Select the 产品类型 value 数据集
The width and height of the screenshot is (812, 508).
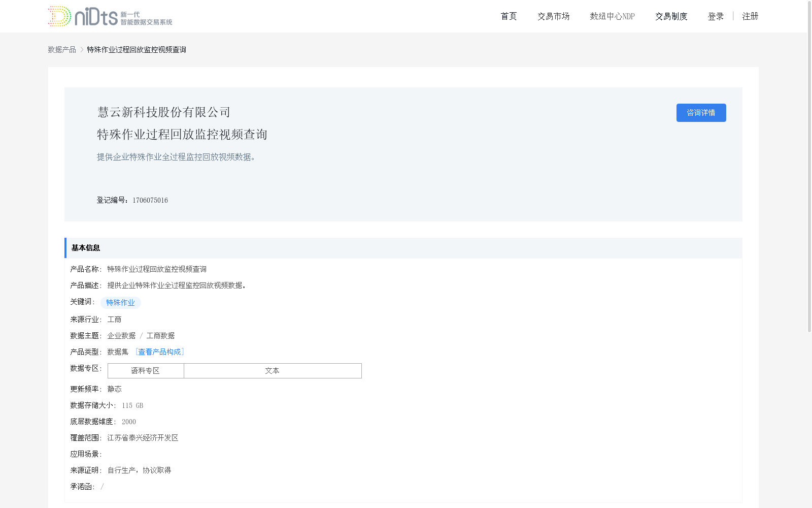click(x=118, y=352)
